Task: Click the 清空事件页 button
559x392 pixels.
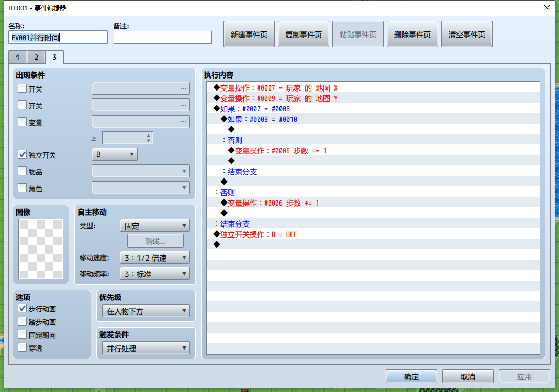Action: click(467, 34)
